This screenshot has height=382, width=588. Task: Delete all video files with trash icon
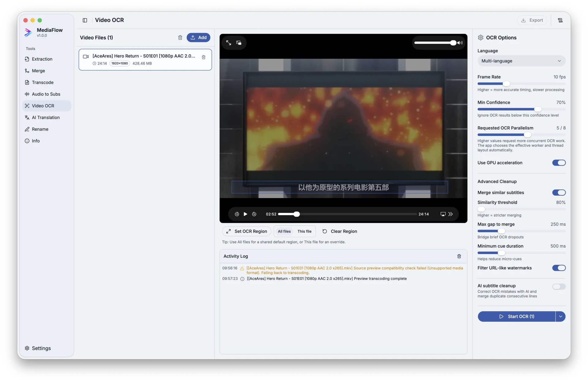pos(180,38)
